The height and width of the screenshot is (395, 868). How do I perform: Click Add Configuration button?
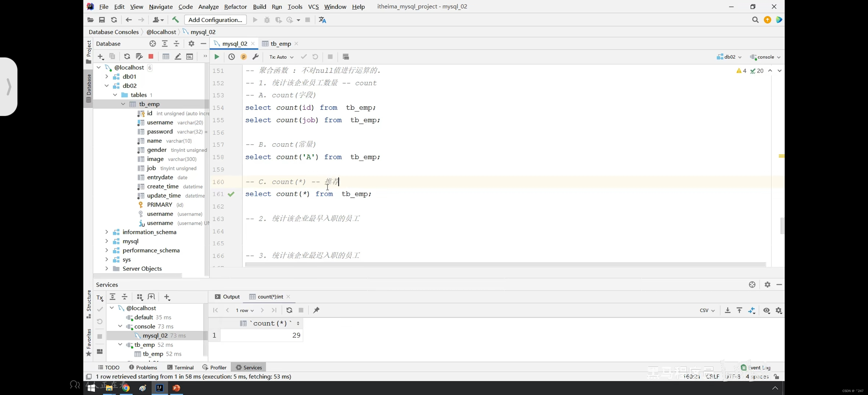[215, 20]
